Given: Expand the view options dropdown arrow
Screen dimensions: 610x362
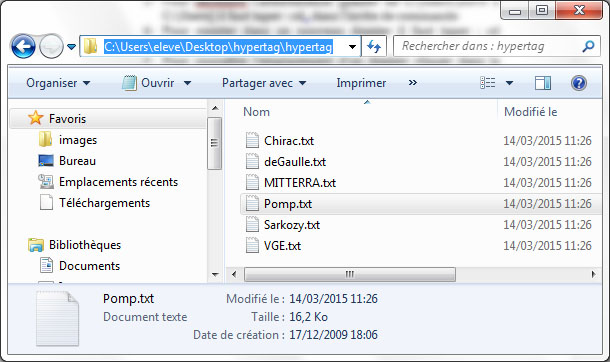Looking at the screenshot, I should click(x=510, y=83).
